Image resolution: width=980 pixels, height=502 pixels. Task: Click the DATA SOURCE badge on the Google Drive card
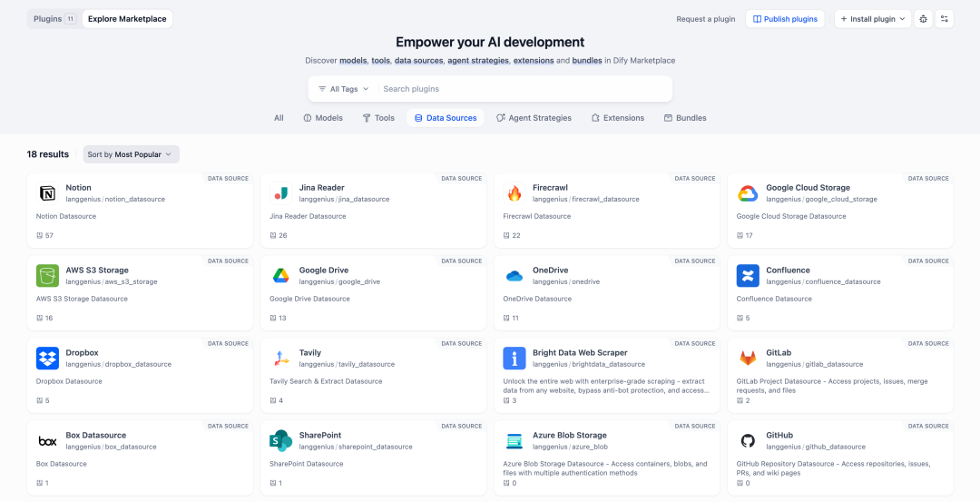coord(461,261)
